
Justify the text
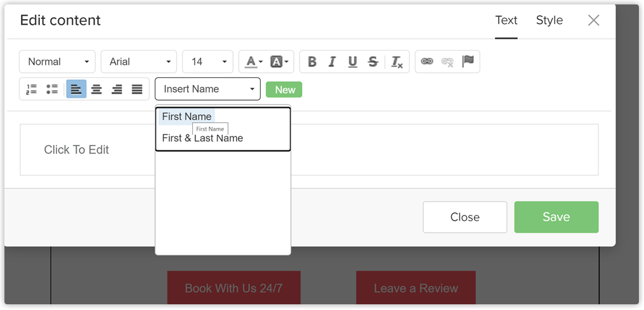137,89
